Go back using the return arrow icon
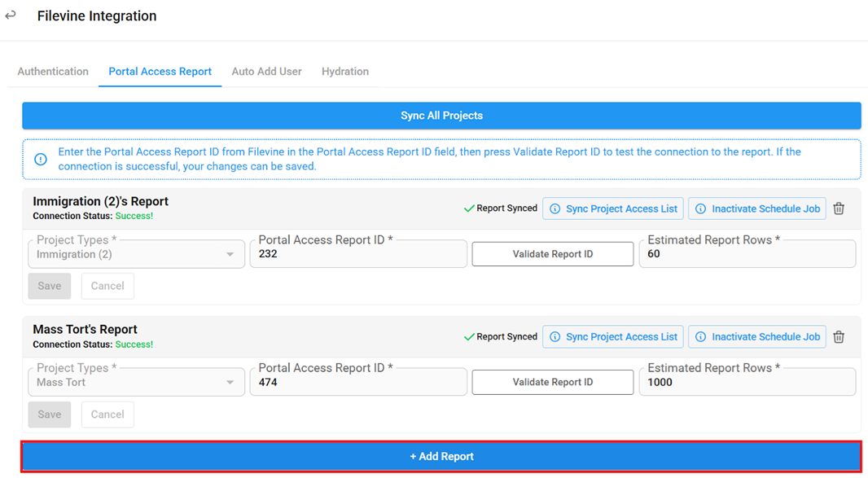The height and width of the screenshot is (478, 868). [11, 15]
